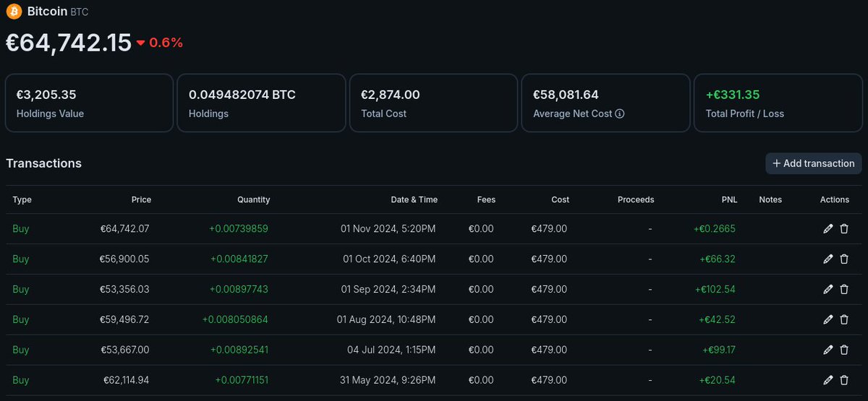
Task: Click the PNL value +€42.52
Action: [x=717, y=320]
